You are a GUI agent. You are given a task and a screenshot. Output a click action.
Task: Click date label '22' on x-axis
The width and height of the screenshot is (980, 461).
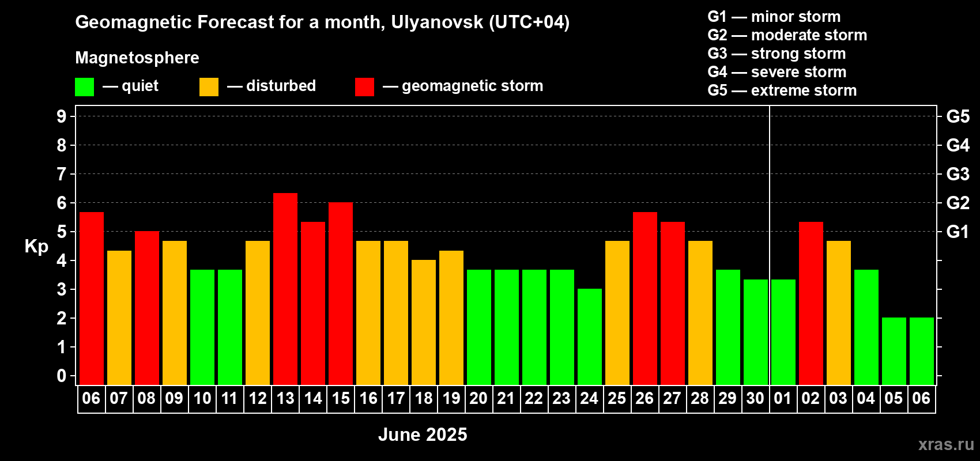coord(534,398)
